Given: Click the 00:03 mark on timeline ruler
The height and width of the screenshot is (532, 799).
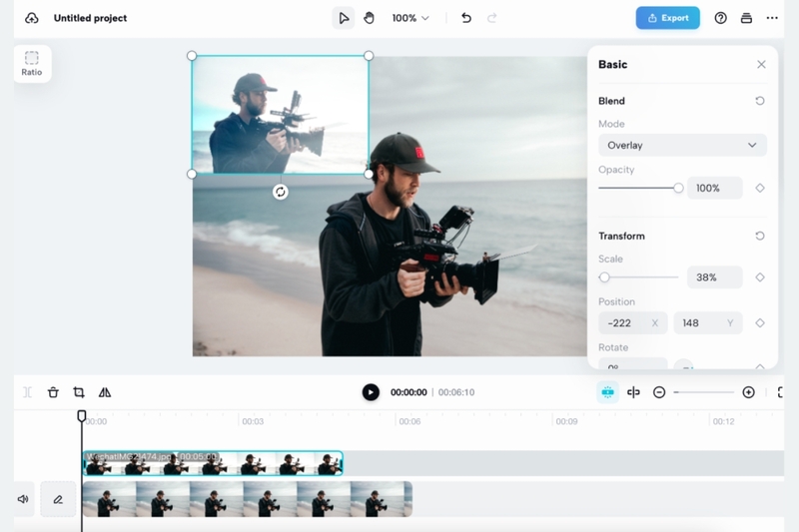Looking at the screenshot, I should [253, 421].
